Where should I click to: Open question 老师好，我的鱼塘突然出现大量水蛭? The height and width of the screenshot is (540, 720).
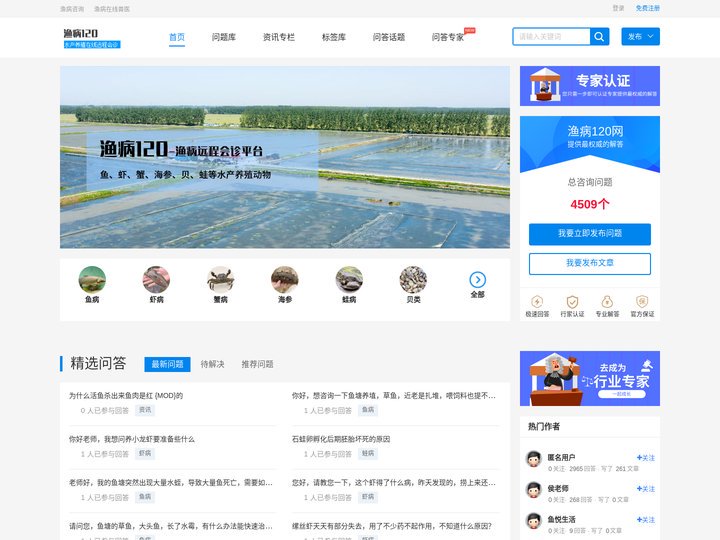[x=171, y=483]
